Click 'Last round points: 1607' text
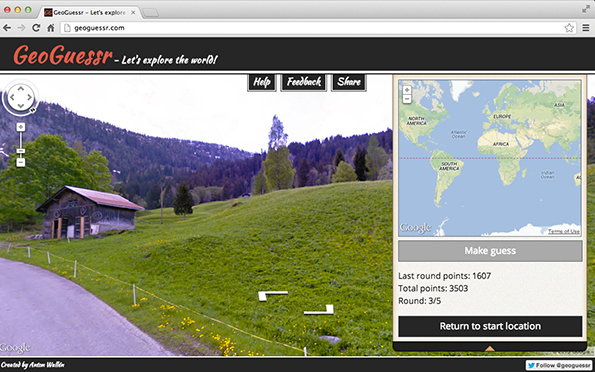The width and height of the screenshot is (595, 372). 444,276
